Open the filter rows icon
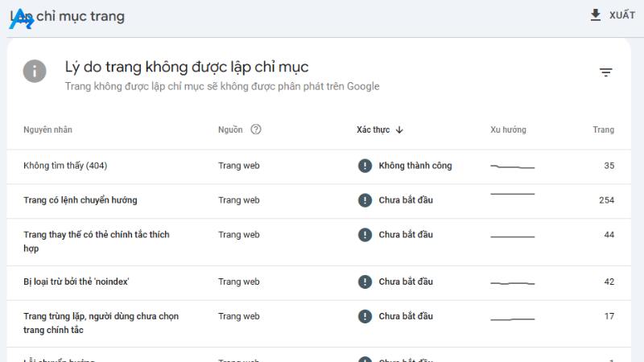644x362 pixels. (x=606, y=72)
